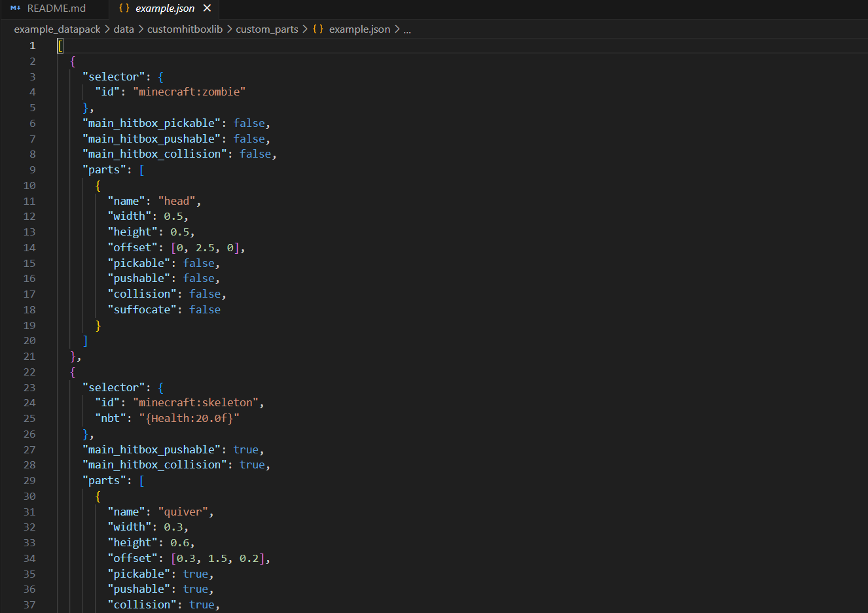The width and height of the screenshot is (868, 613).
Task: Close the example.json tab
Action: point(207,9)
